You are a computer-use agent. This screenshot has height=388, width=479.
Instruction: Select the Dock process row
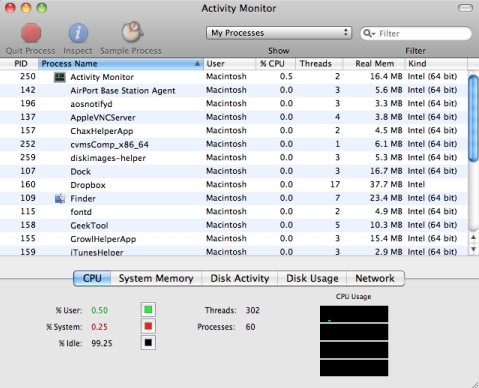click(234, 171)
